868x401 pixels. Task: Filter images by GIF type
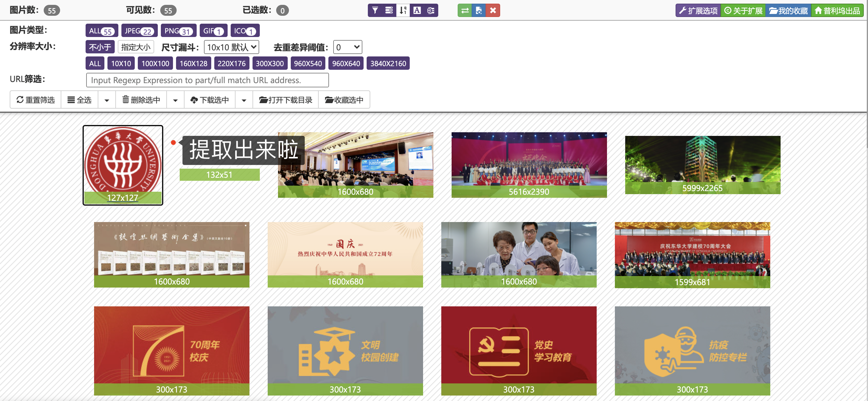214,31
